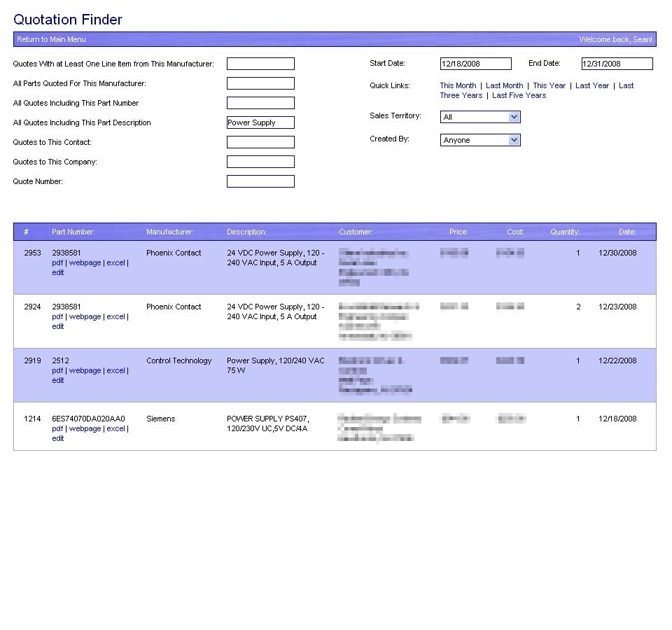Click Return to Main Menu link

(51, 39)
